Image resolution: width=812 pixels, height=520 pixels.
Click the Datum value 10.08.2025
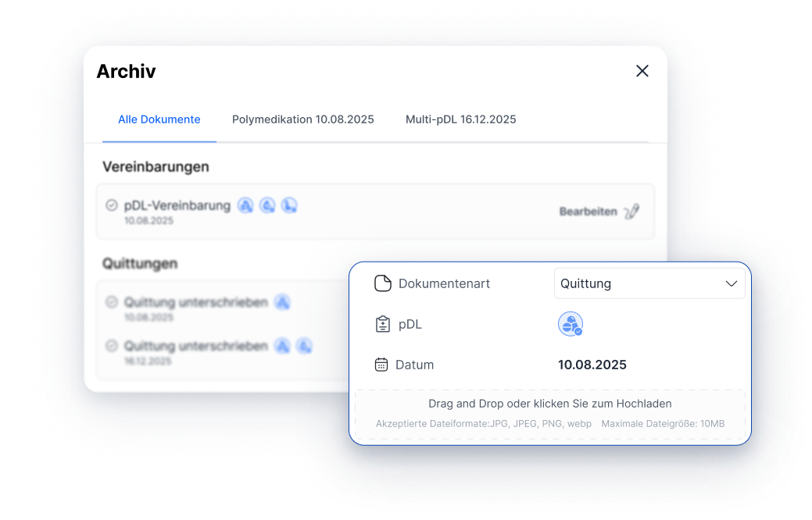tap(592, 365)
